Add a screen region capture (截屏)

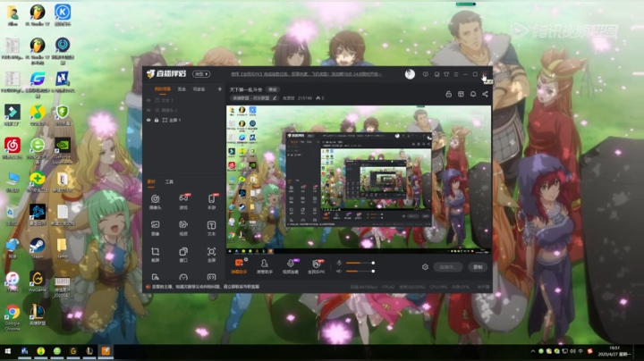[156, 255]
